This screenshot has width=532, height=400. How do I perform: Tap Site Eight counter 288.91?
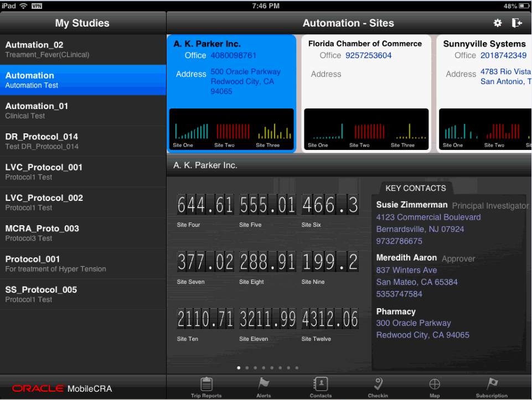point(267,262)
